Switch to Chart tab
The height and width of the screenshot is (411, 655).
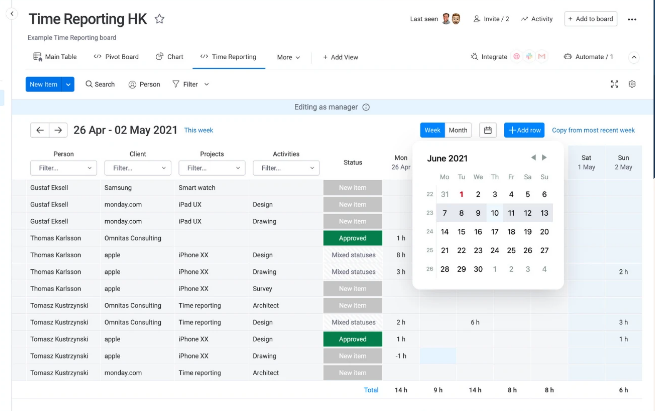(169, 57)
